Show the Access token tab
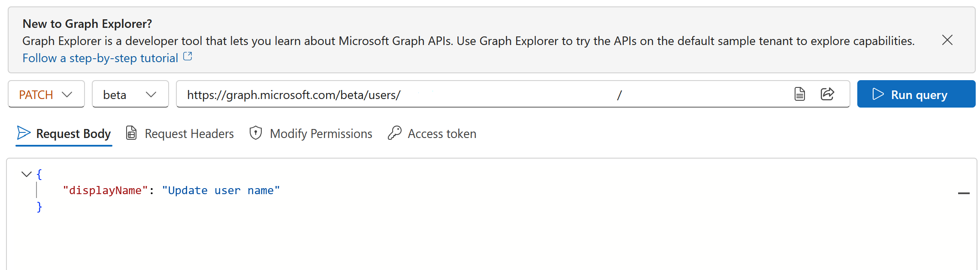 coord(442,134)
